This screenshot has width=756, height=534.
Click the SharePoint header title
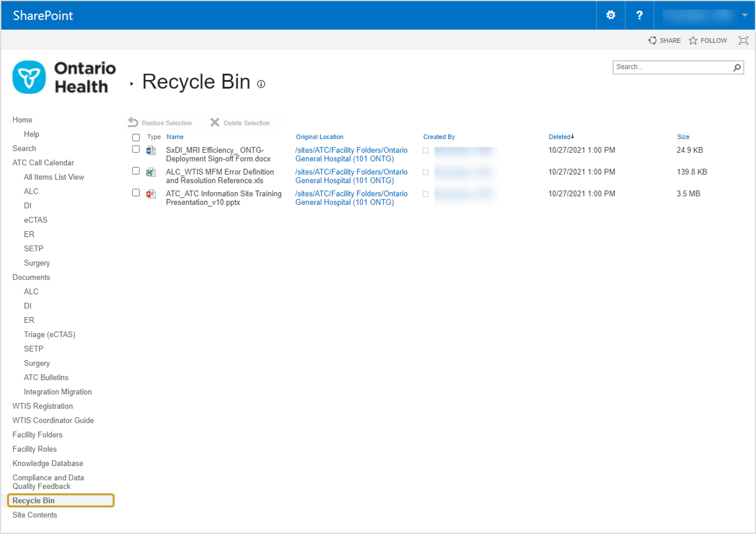click(43, 16)
